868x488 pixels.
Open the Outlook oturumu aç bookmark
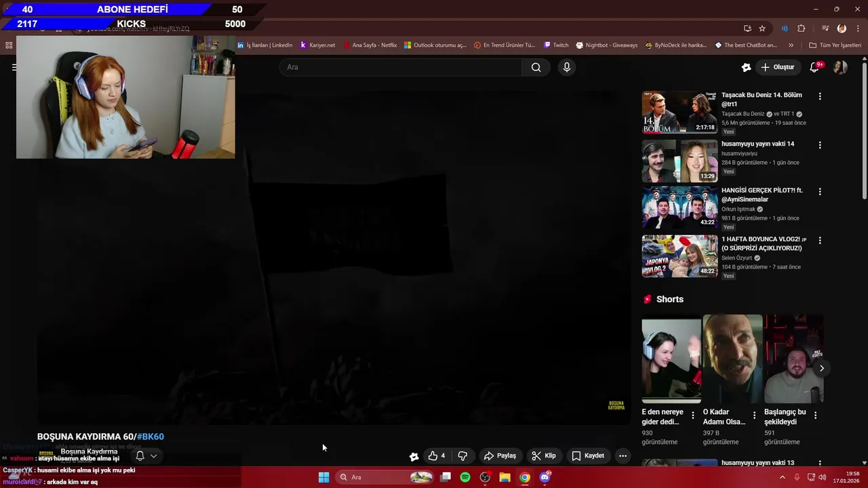tap(435, 45)
